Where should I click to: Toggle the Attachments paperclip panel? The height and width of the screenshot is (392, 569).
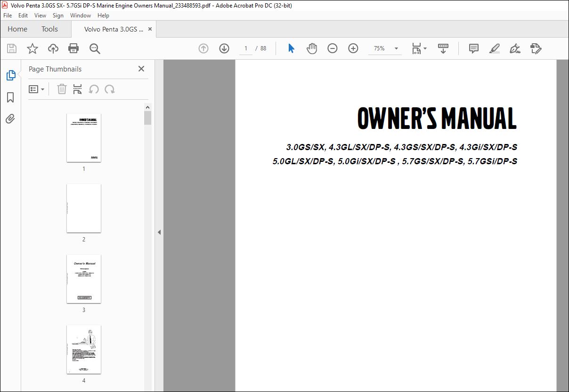point(10,119)
